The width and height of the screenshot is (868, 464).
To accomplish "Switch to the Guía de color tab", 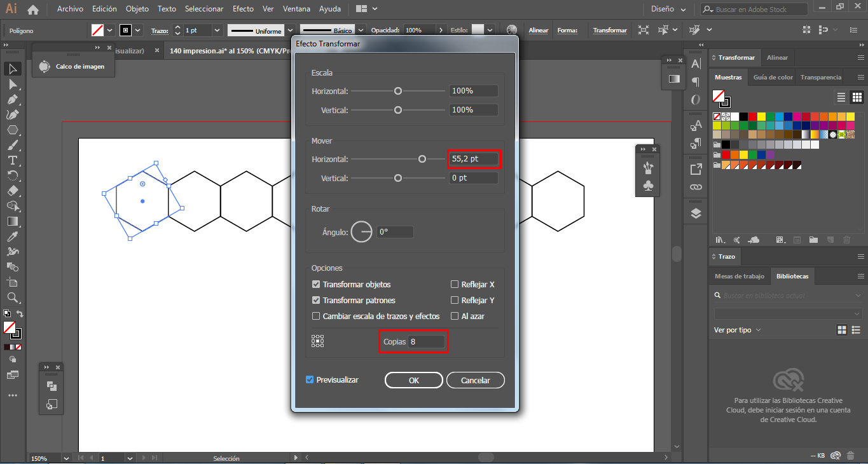I will (x=773, y=77).
